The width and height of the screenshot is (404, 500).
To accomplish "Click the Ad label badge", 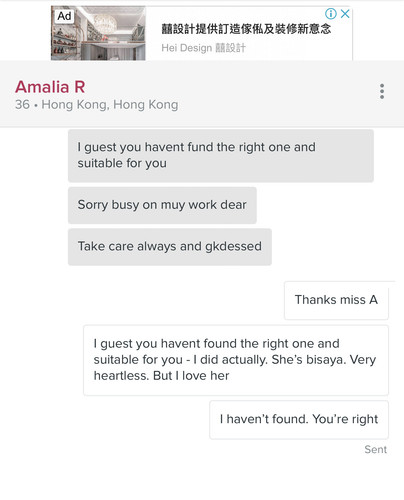I will tap(64, 16).
